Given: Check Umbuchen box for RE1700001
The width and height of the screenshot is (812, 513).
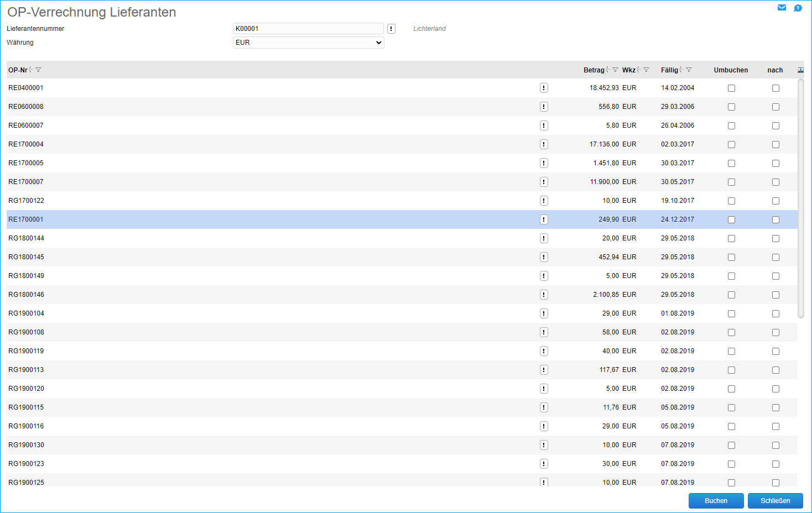Looking at the screenshot, I should point(731,219).
